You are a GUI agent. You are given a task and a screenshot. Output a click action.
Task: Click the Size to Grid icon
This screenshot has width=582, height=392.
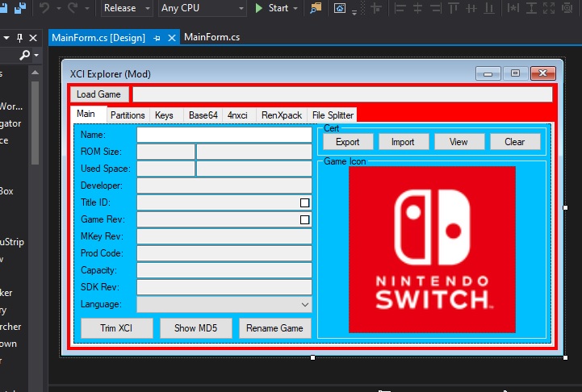click(x=567, y=8)
